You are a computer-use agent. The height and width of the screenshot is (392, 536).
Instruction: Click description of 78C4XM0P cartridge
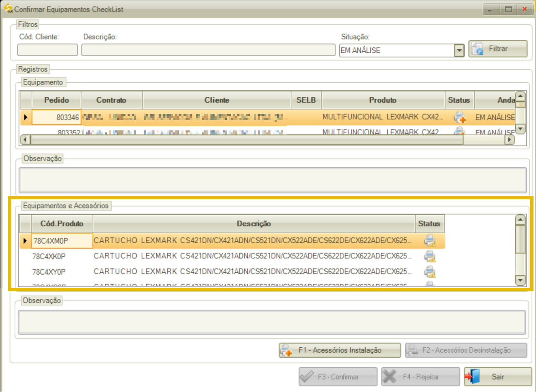(253, 240)
